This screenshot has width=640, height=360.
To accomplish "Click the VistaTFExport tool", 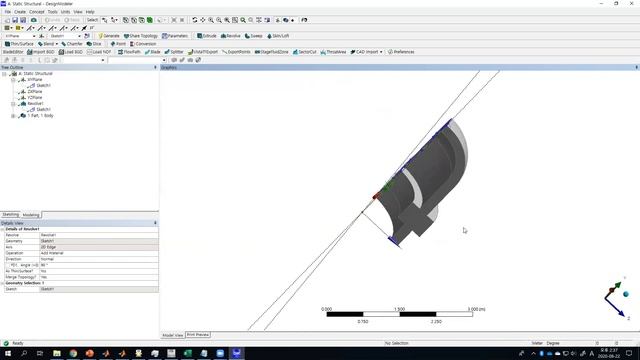I will click(203, 52).
